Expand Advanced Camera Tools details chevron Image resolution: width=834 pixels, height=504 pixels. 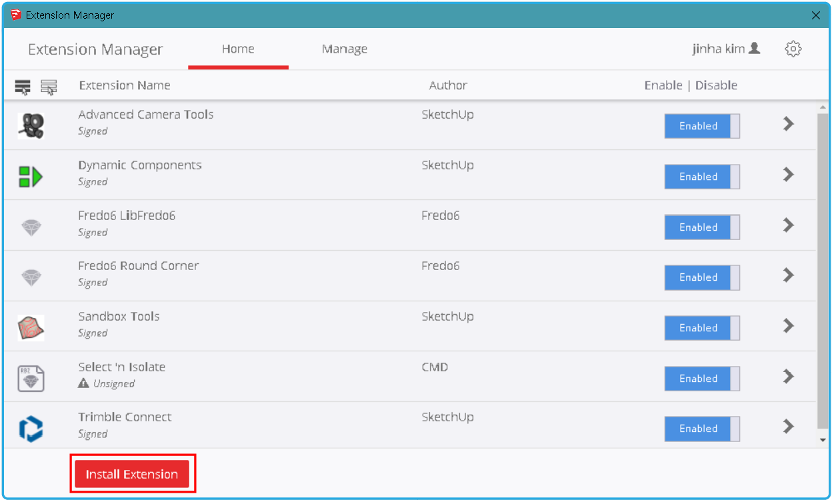click(789, 123)
